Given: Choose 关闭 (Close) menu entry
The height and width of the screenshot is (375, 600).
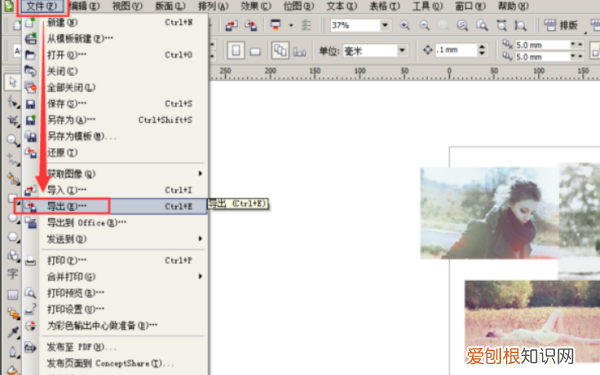Looking at the screenshot, I should pyautogui.click(x=115, y=71).
